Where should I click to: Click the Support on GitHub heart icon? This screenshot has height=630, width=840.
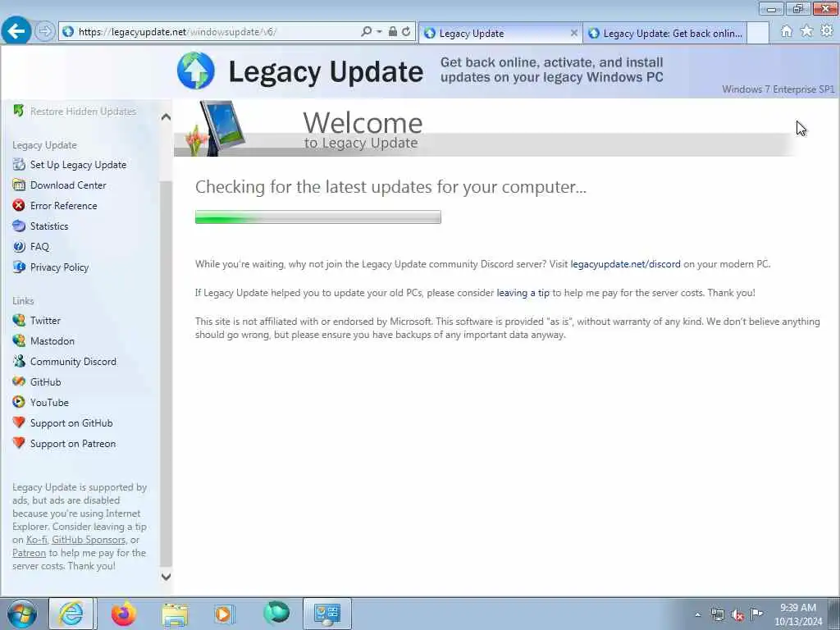coord(19,422)
